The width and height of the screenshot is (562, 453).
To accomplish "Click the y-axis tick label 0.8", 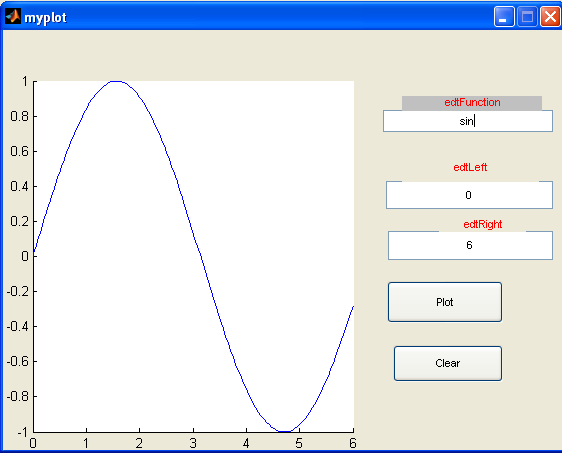I will tap(19, 116).
